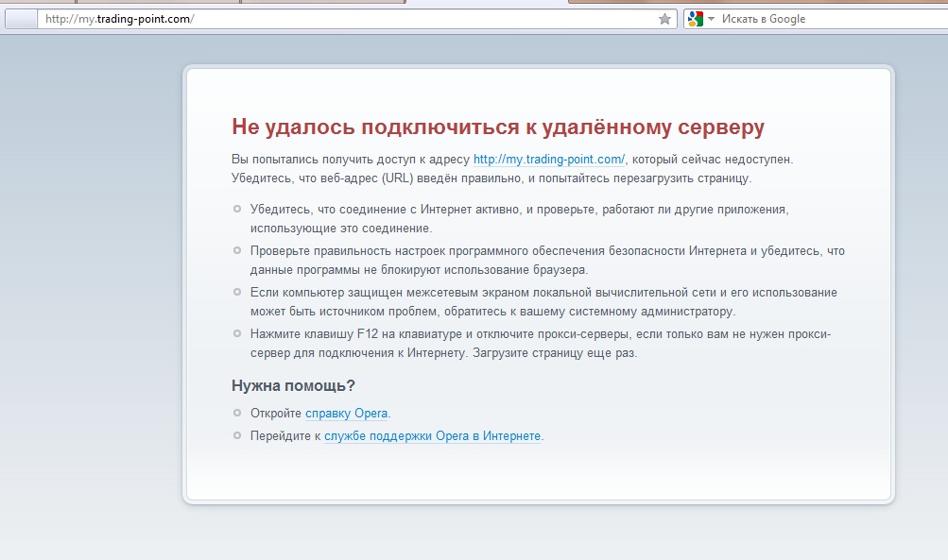Follow 'службе поддержки Opera в Интернете' link

pos(432,436)
